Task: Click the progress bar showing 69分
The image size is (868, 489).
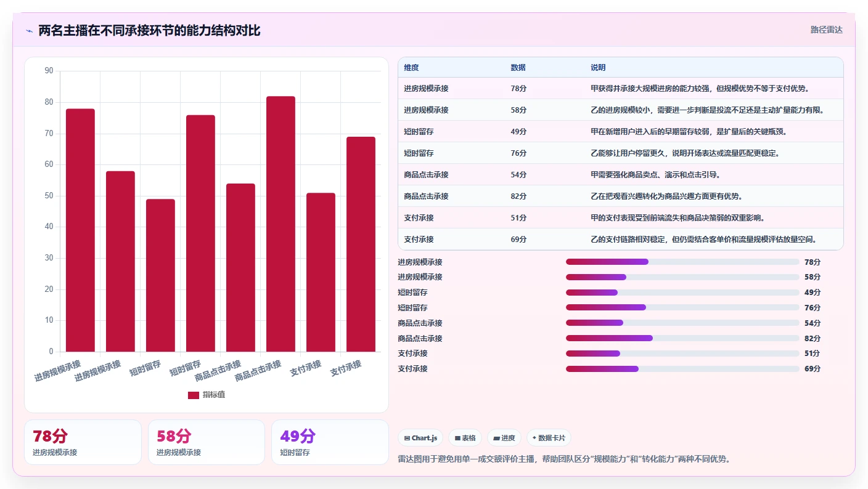Action: [682, 369]
